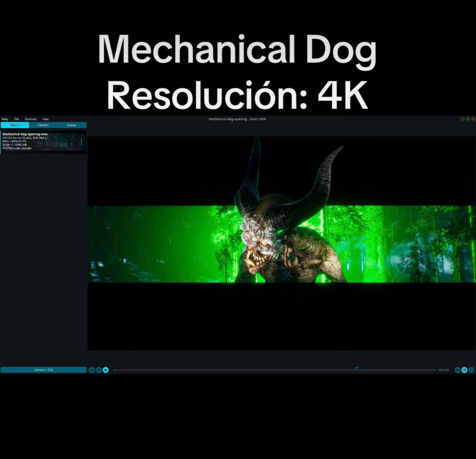Open the Alley menu
The width and height of the screenshot is (476, 459).
point(5,119)
